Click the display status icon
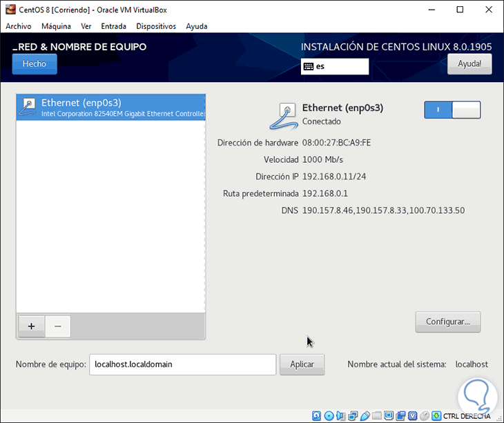The height and width of the screenshot is (423, 504). click(x=389, y=416)
